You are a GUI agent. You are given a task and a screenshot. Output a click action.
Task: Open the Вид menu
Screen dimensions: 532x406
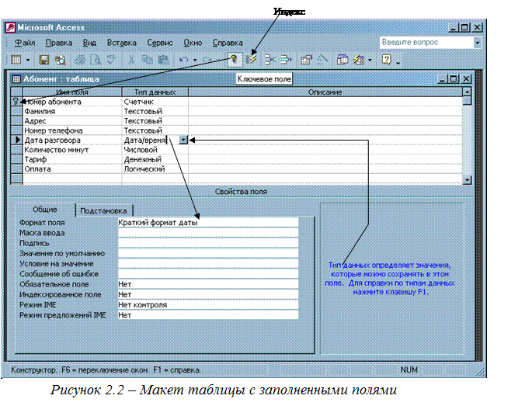[89, 43]
